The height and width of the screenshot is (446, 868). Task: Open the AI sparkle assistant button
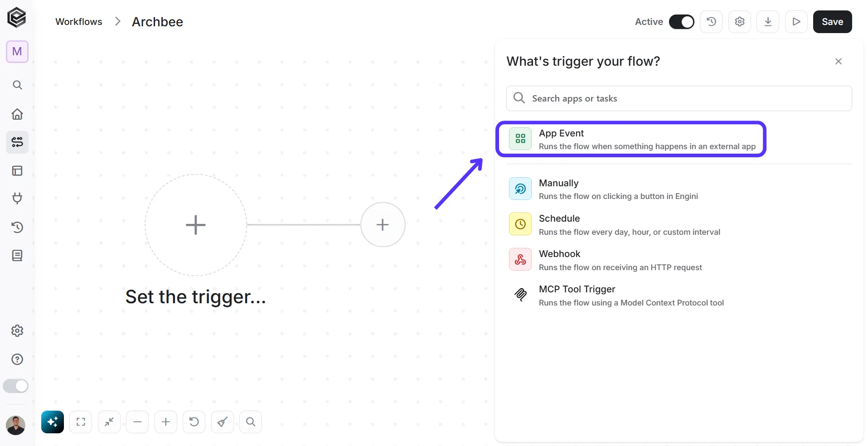[53, 422]
